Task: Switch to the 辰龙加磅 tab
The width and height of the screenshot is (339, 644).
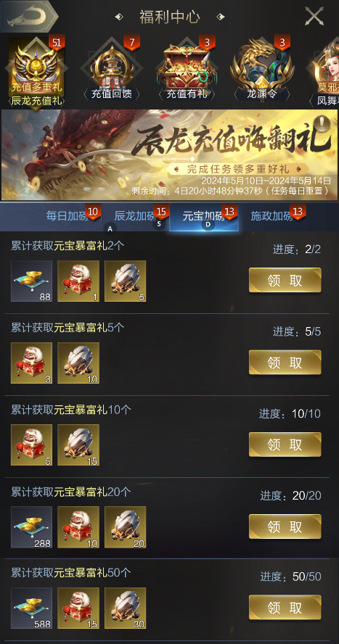Action: point(136,216)
